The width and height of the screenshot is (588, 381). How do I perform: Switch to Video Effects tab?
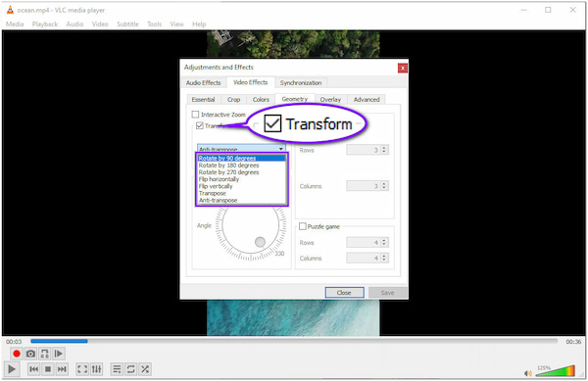pos(251,82)
